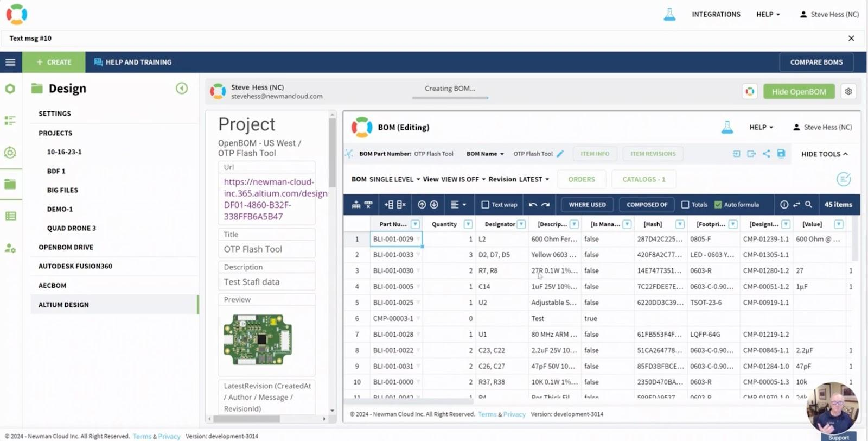
Task: Open the text alignment dropdown
Action: 458,205
